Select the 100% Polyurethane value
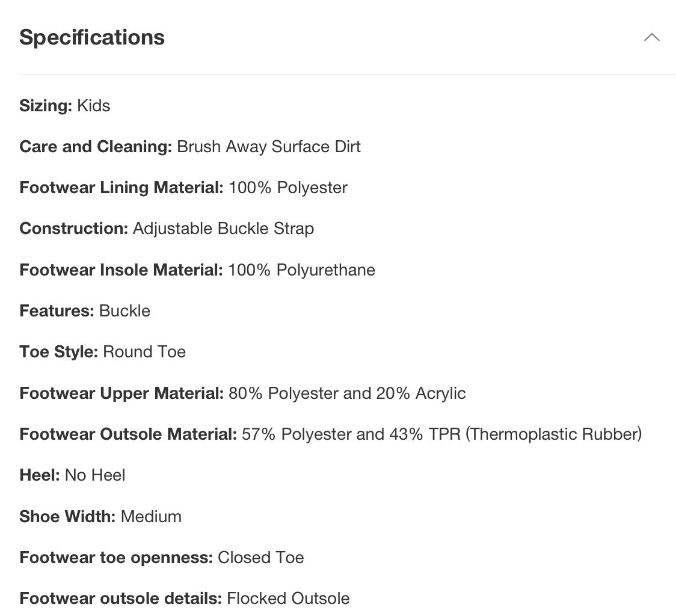Viewport: 676px width, 616px height. (301, 270)
